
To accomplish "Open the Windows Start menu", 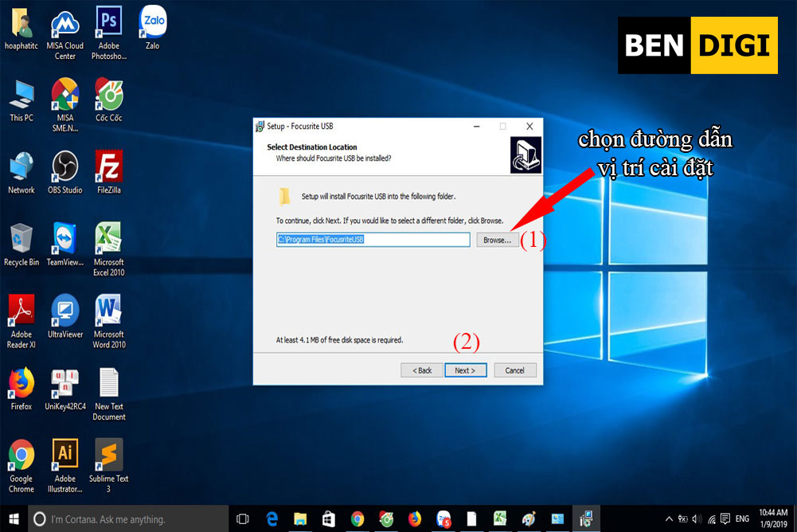I will point(14,518).
